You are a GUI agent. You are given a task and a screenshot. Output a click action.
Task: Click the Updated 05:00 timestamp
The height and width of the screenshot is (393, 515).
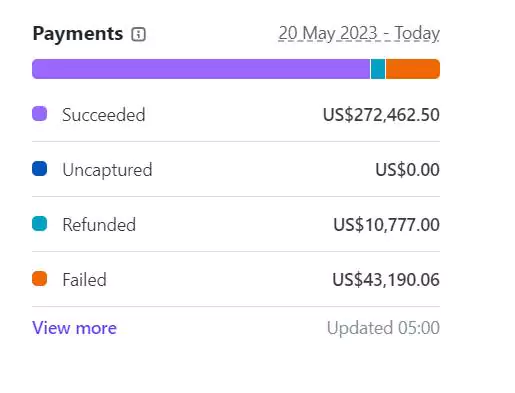[383, 328]
